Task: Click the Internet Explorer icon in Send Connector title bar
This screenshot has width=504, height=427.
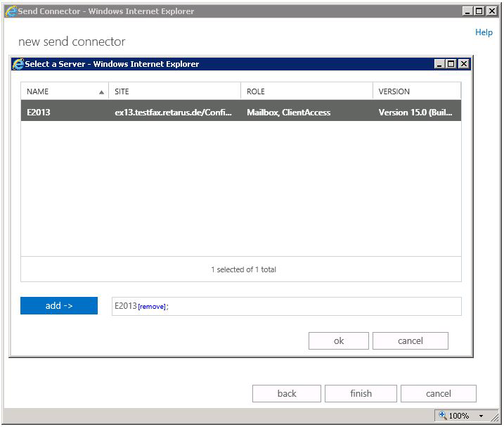Action: [11, 11]
